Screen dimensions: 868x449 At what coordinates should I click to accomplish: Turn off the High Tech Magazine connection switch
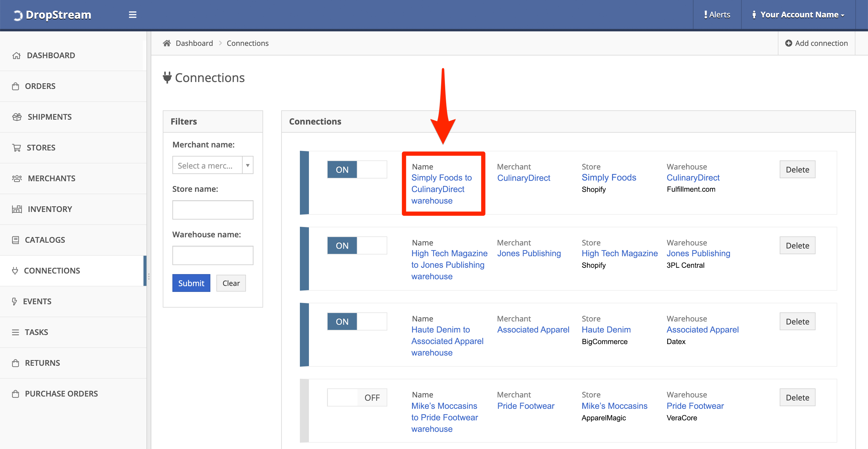point(357,245)
